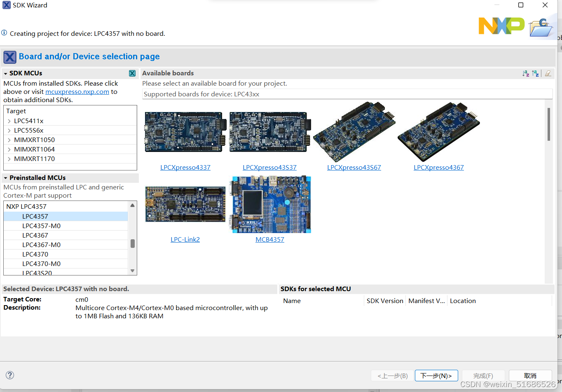The width and height of the screenshot is (562, 392).
Task: Collapse the SDK MCUs section
Action: (x=6, y=73)
